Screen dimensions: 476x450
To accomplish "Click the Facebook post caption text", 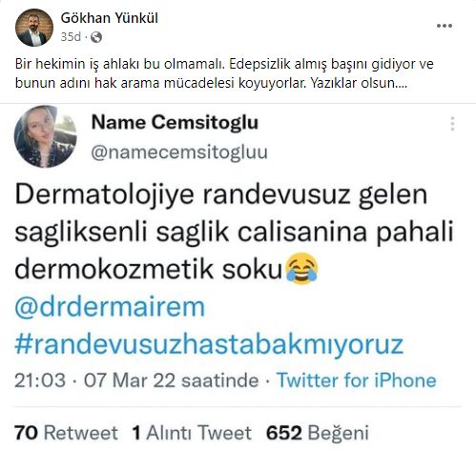I will coord(224,73).
